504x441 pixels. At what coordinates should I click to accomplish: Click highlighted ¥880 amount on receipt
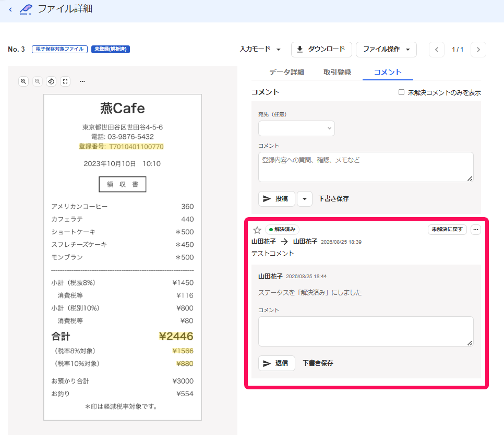click(185, 364)
